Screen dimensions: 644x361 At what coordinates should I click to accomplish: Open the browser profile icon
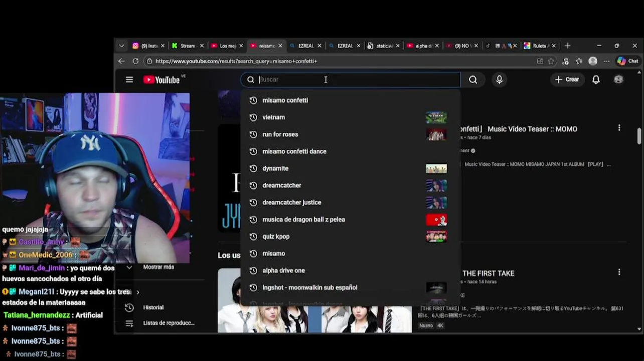pyautogui.click(x=593, y=61)
